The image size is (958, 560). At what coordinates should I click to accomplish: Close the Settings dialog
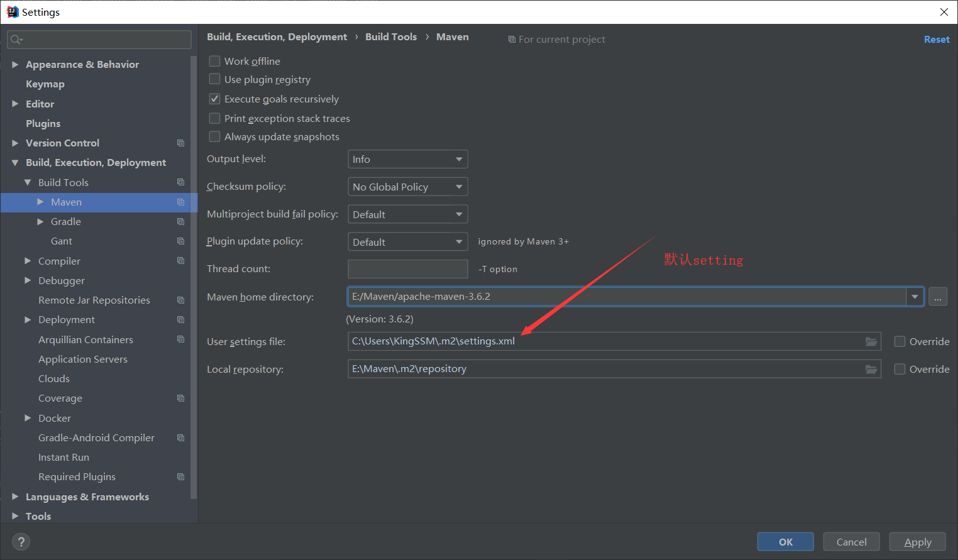coord(944,12)
